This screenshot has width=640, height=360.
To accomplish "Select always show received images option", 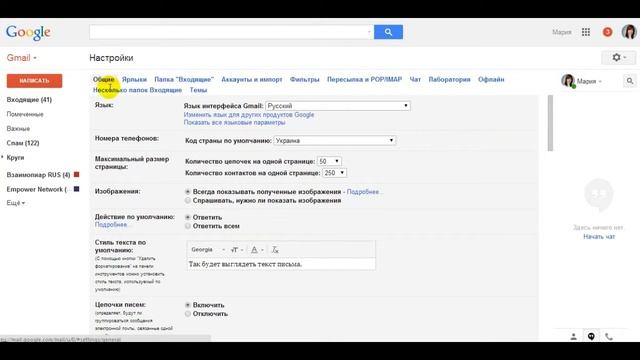I will tap(188, 191).
